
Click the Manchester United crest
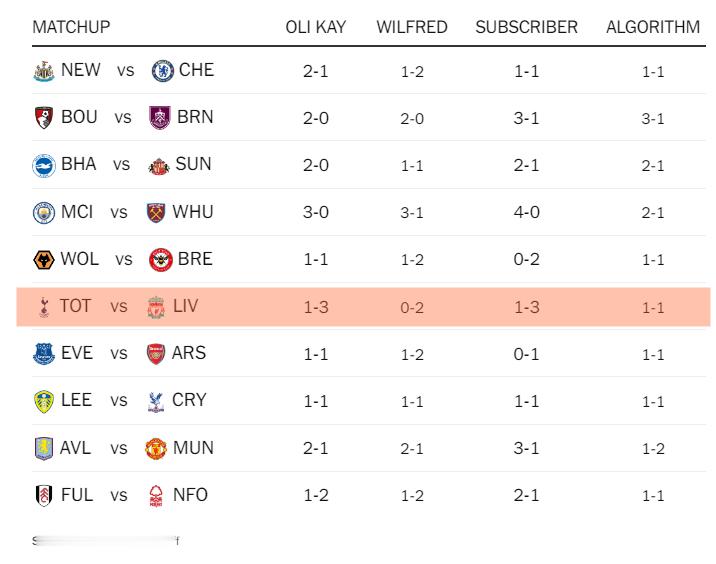point(155,448)
